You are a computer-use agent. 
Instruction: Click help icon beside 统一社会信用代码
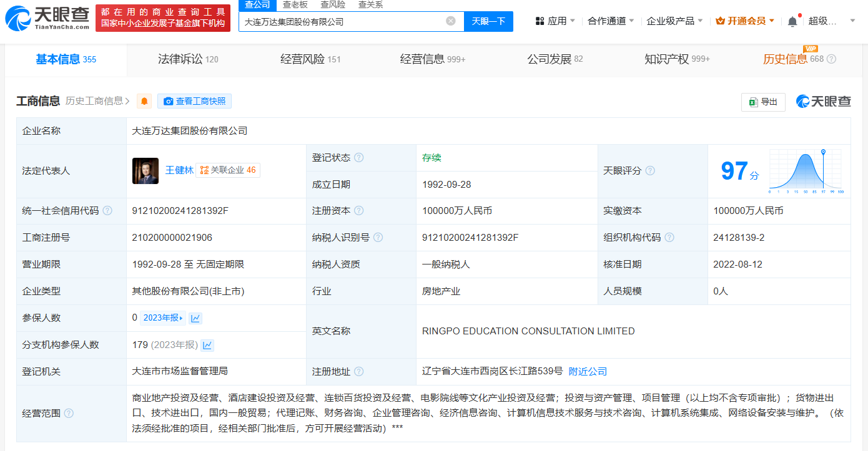point(107,211)
